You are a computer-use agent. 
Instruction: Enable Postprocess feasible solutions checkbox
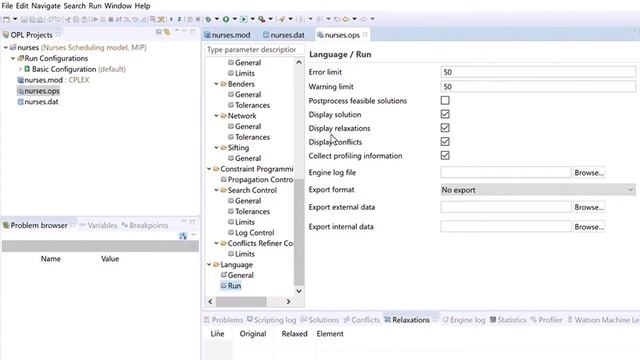[x=445, y=100]
